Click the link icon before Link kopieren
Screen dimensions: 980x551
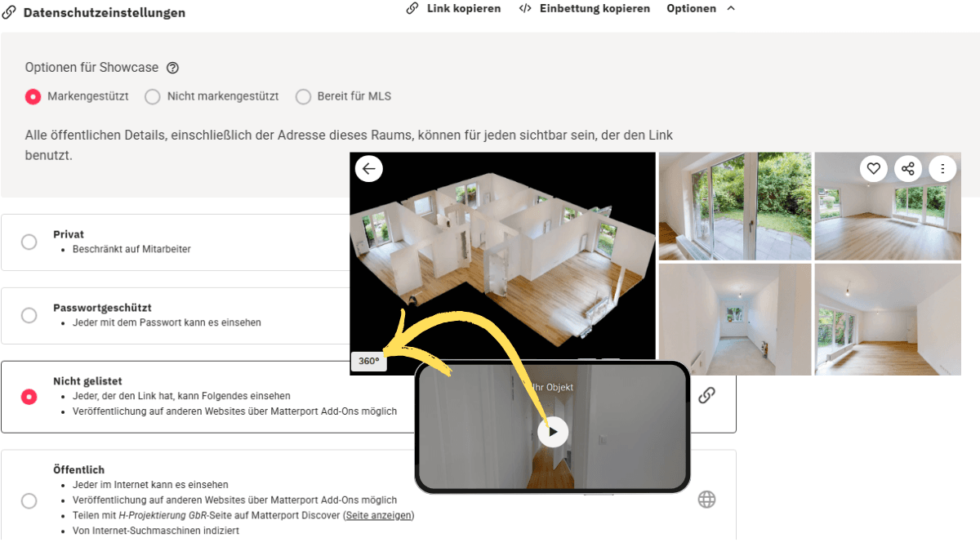tap(412, 8)
